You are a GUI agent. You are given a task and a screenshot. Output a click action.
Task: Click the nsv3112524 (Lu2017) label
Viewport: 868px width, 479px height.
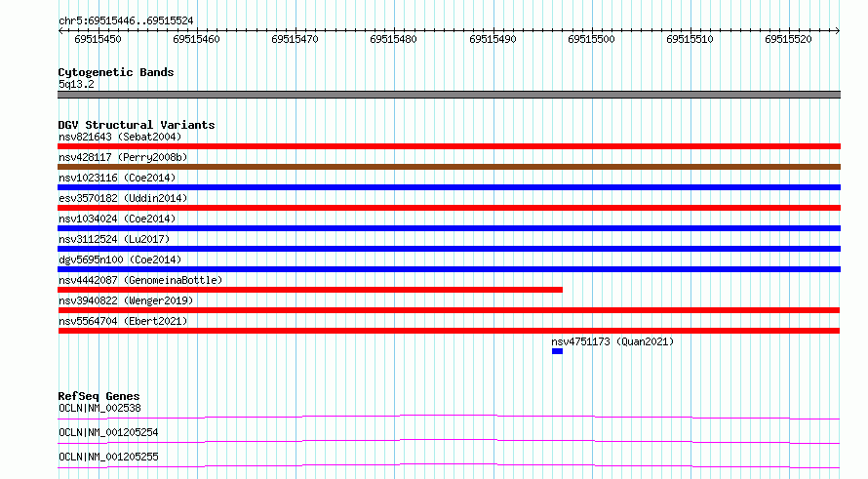pos(114,239)
